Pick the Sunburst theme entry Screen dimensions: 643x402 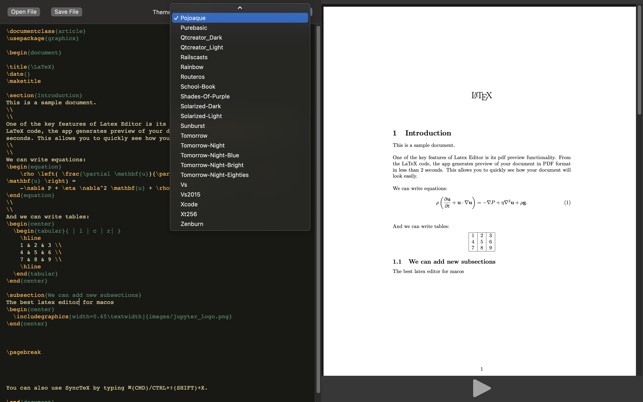click(x=192, y=126)
